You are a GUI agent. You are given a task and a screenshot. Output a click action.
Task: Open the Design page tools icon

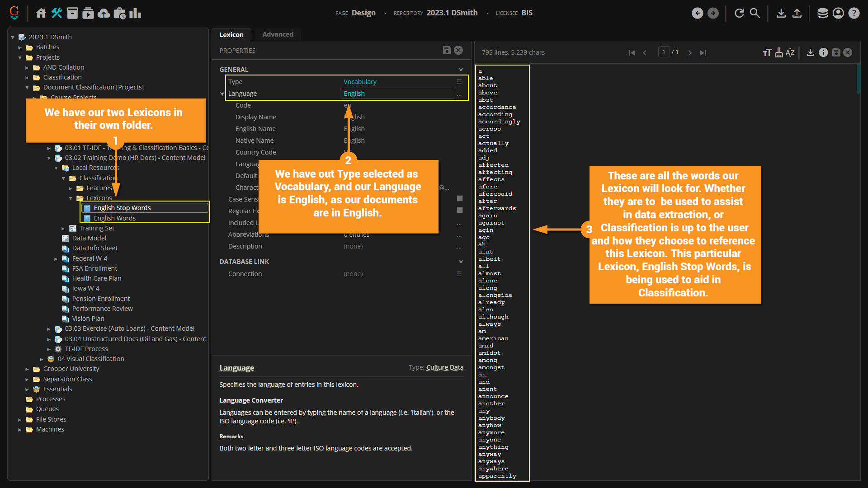[x=57, y=13]
